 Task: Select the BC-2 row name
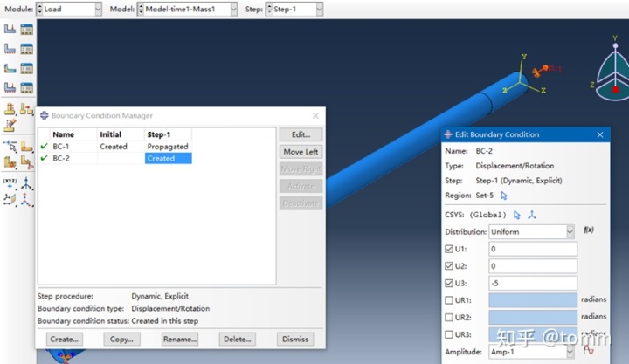(61, 158)
